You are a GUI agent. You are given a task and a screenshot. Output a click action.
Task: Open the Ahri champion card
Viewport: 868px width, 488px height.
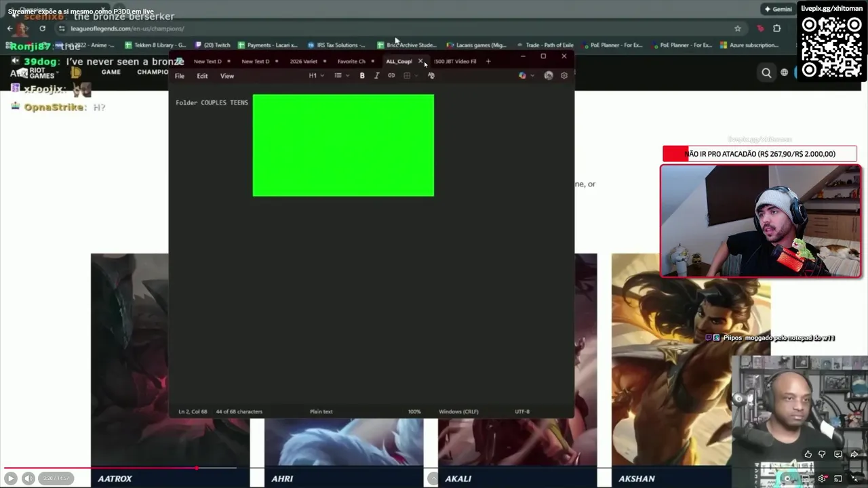click(x=343, y=453)
